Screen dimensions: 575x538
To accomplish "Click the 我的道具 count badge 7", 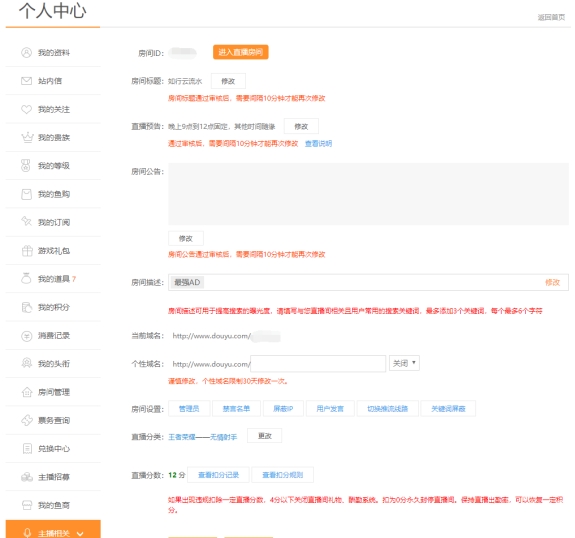I will coord(74,279).
